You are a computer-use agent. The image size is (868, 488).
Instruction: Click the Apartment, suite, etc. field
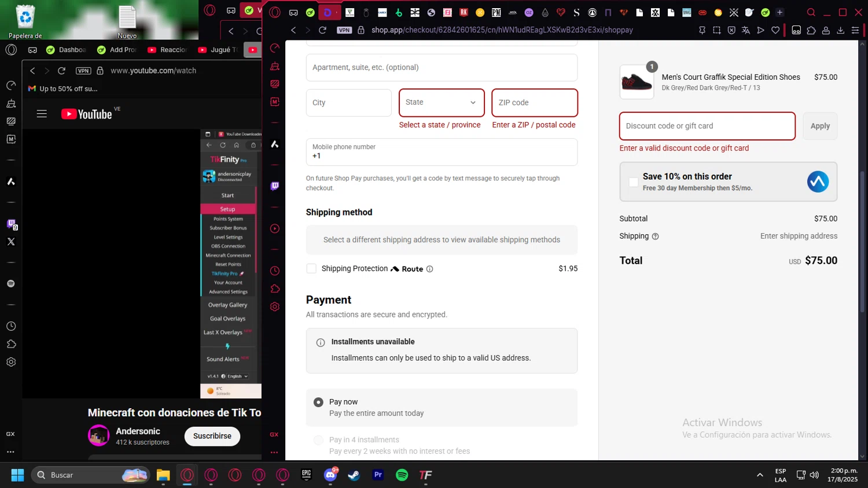tap(442, 68)
